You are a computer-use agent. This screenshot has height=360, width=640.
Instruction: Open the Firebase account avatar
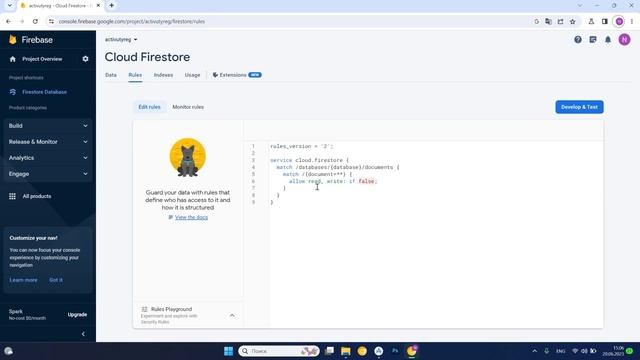[624, 40]
